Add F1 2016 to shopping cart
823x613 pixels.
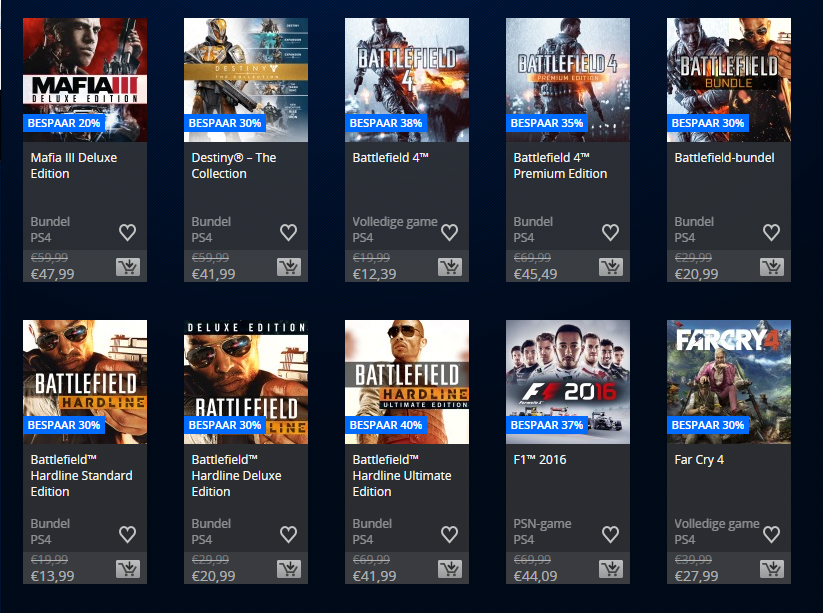(610, 569)
